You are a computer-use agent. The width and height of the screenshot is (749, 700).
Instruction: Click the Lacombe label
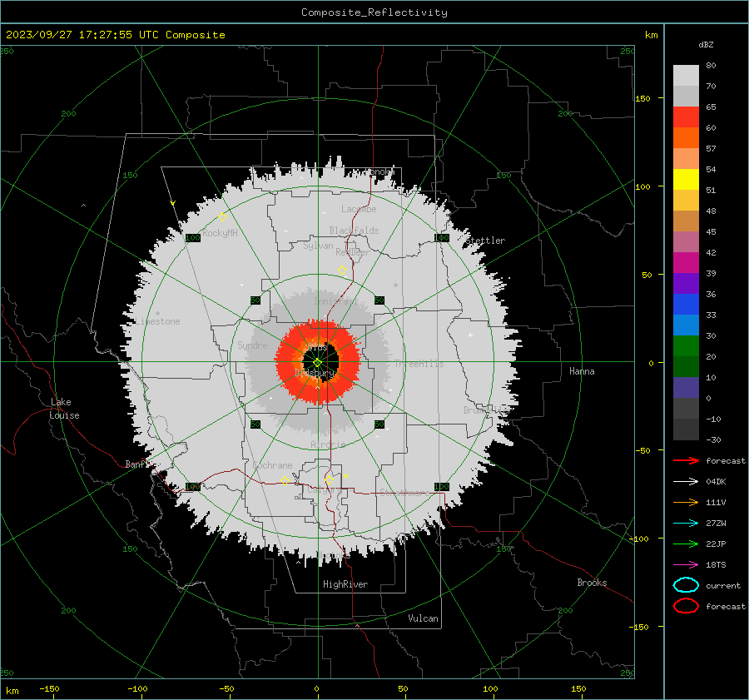pyautogui.click(x=359, y=209)
